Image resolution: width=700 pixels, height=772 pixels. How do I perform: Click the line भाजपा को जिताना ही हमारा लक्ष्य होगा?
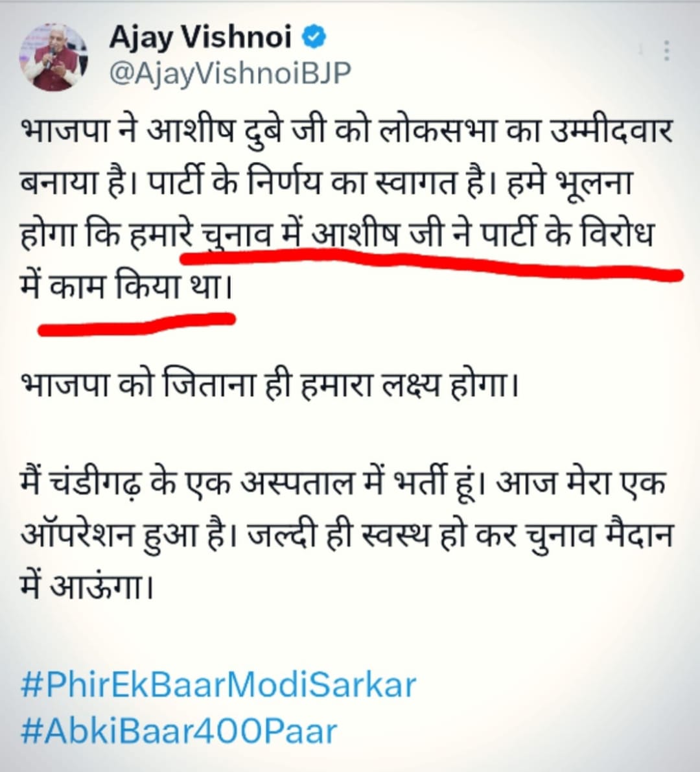pos(269,384)
